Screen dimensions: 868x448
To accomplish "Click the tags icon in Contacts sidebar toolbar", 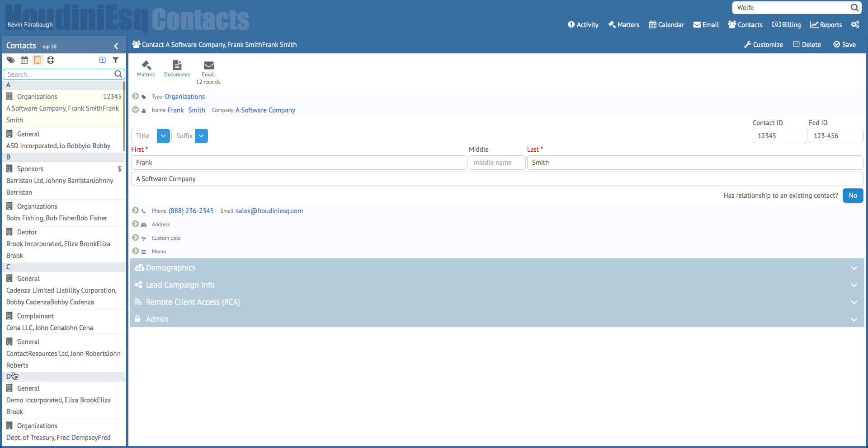I will (11, 60).
